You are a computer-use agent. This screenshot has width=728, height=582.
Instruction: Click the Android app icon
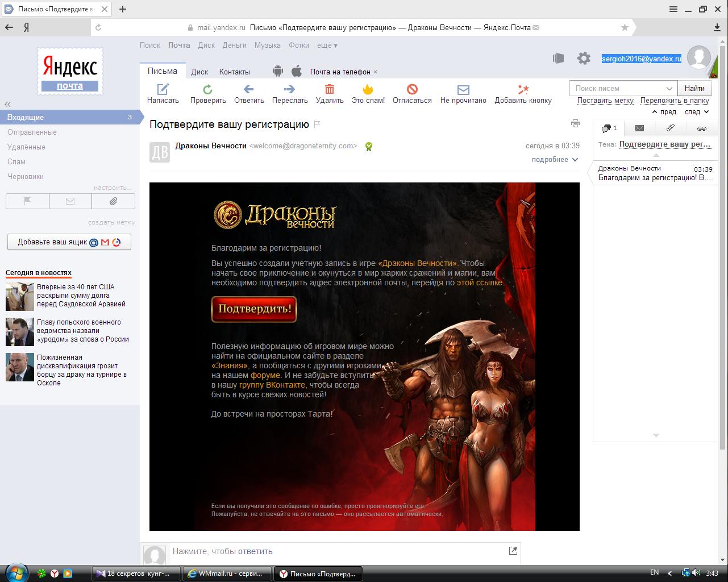click(x=278, y=71)
